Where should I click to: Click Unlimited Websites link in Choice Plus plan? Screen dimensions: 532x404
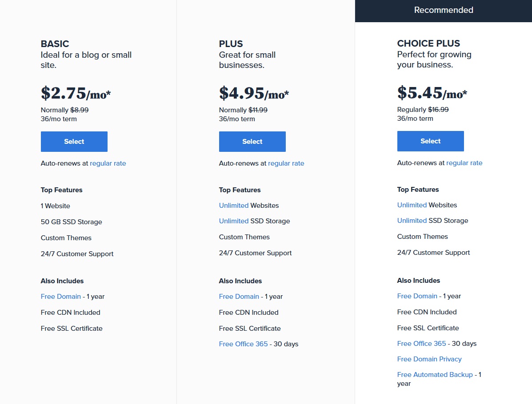[412, 205]
